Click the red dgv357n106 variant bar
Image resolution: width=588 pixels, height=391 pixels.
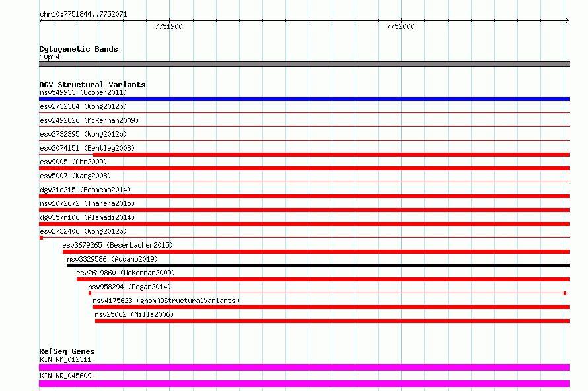click(304, 224)
